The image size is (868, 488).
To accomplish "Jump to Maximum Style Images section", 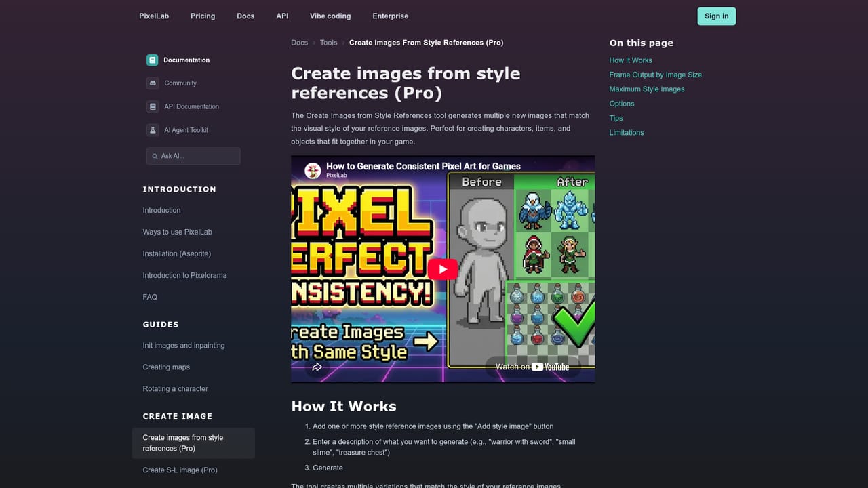I will 647,89.
